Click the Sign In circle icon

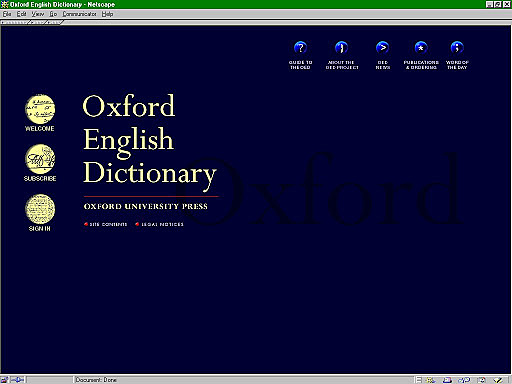[40, 209]
